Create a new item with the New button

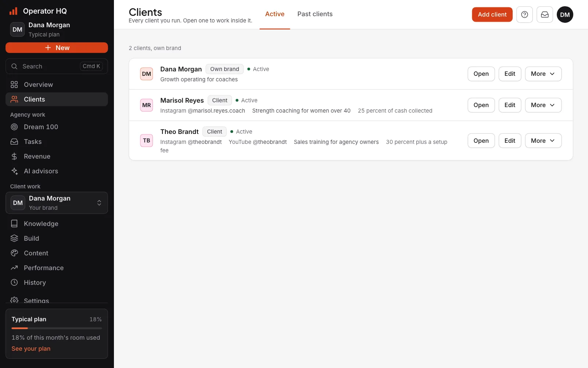tap(57, 48)
